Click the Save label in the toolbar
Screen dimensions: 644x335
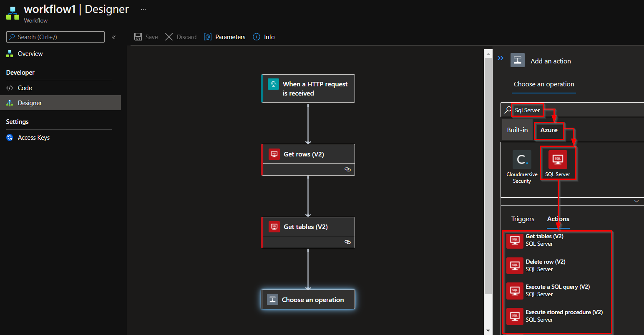151,37
